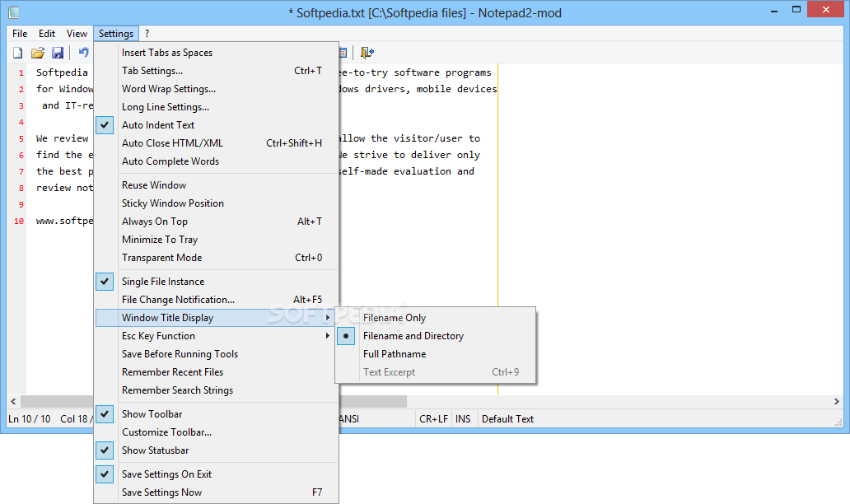Screen dimensions: 850x504
Task: Minimize the Notepad2-mod window
Action: (x=775, y=10)
